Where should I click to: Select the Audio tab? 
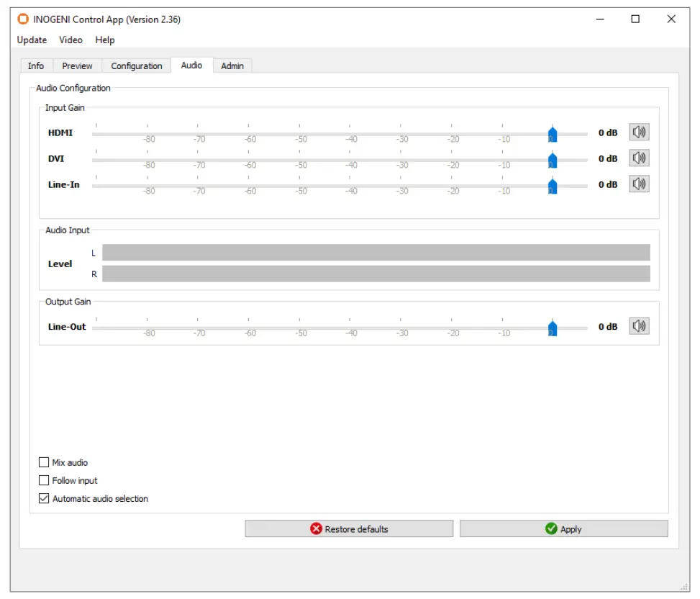tap(191, 66)
